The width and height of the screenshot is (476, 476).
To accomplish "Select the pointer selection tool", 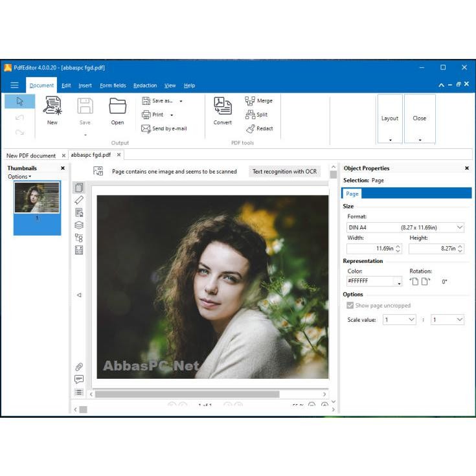I will (19, 101).
